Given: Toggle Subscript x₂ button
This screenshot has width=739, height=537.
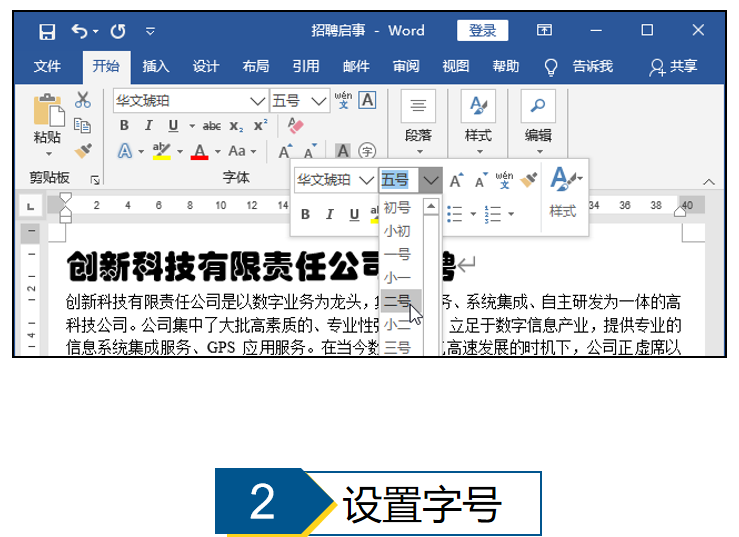Looking at the screenshot, I should (236, 126).
